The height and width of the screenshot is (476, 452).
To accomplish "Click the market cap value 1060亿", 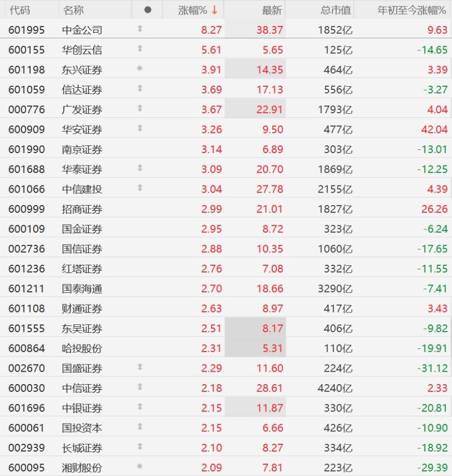I will pyautogui.click(x=335, y=249).
